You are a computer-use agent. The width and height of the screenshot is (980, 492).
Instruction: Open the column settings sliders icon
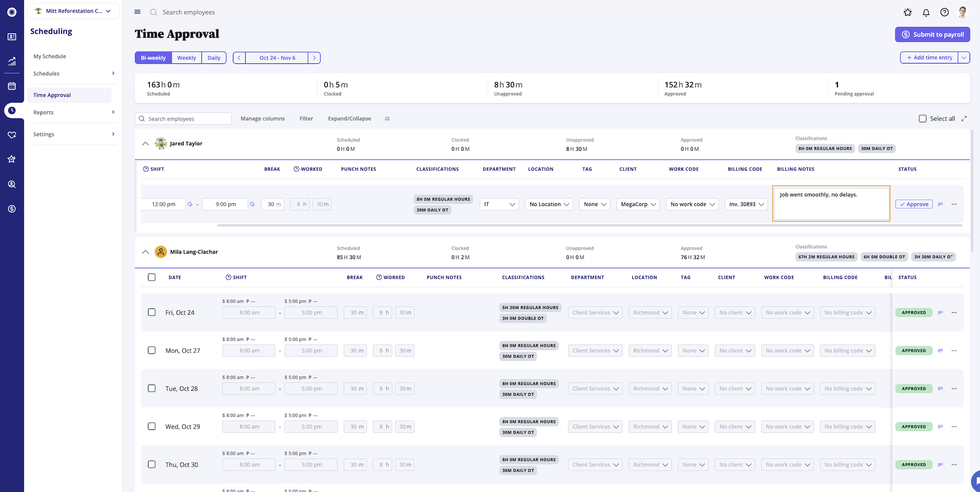(387, 119)
